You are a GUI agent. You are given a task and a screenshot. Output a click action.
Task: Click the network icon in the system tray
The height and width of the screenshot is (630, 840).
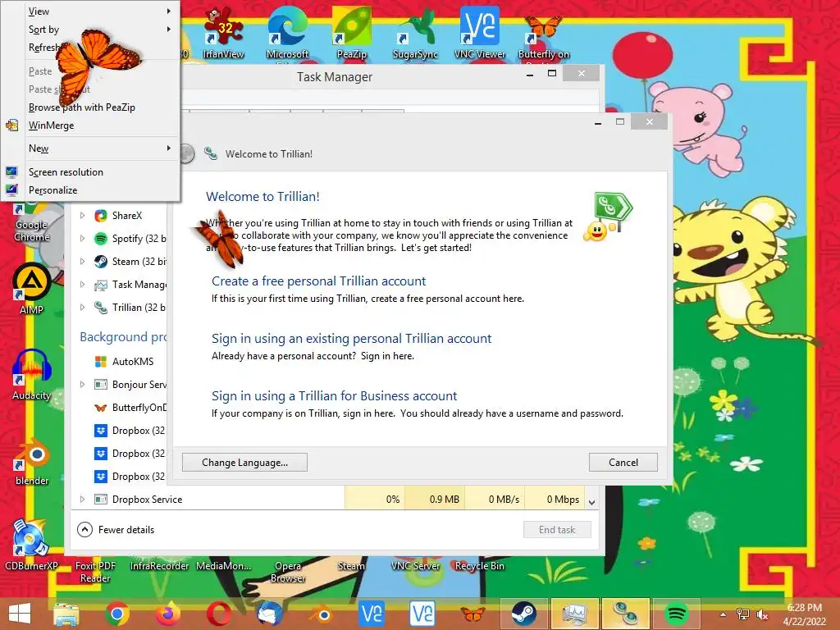[743, 614]
